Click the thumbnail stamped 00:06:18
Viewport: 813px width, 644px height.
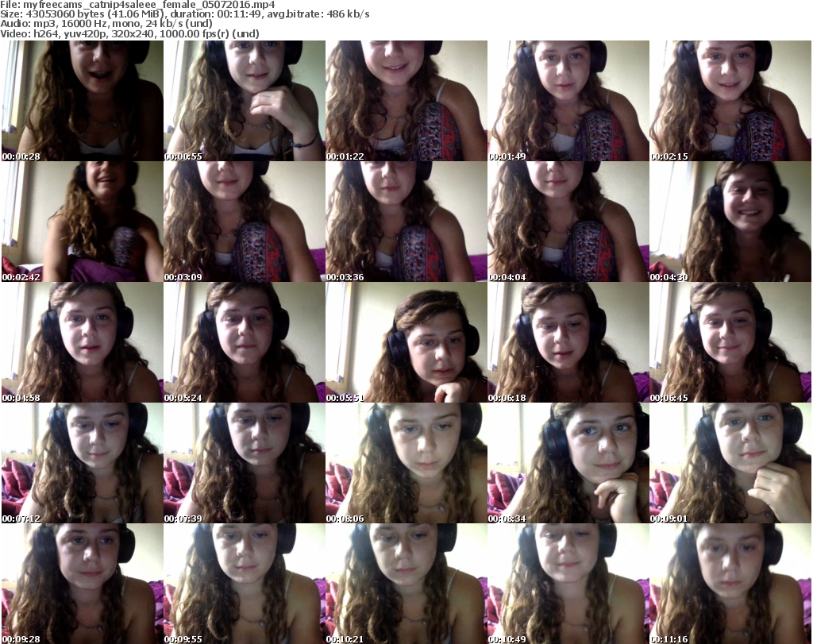pyautogui.click(x=568, y=342)
